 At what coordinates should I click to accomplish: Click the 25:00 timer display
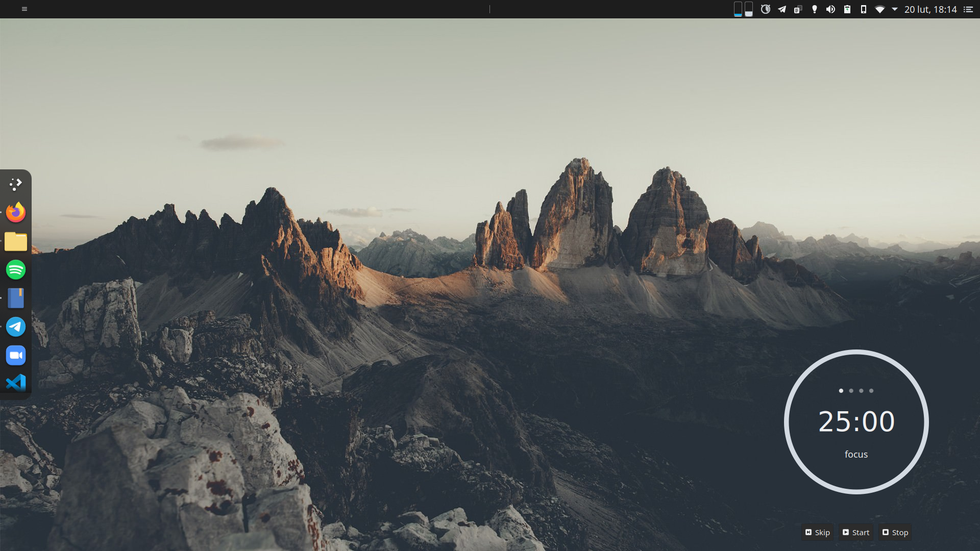[856, 421]
